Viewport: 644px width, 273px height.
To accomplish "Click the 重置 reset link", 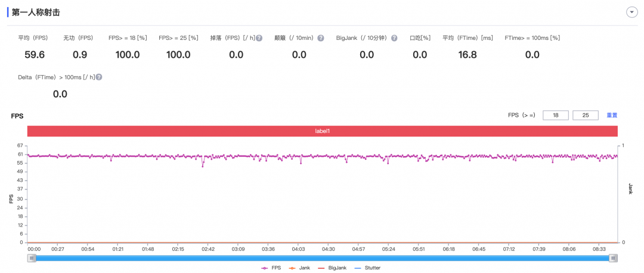I will tap(612, 116).
